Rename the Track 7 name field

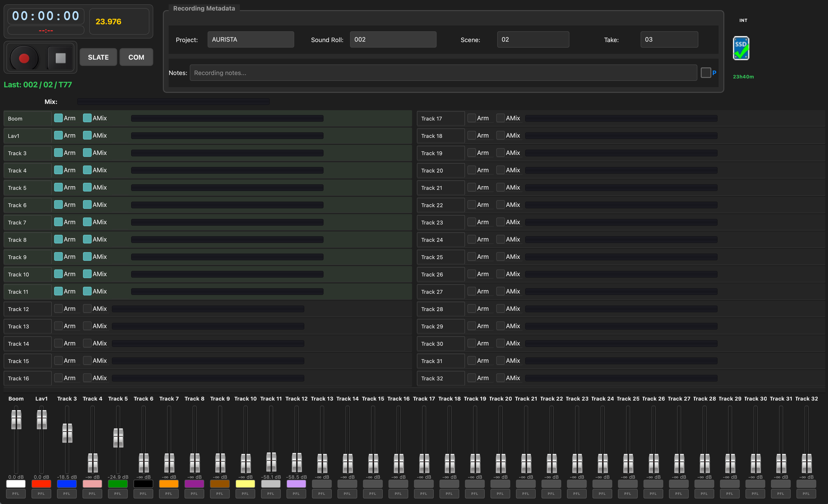coord(28,223)
